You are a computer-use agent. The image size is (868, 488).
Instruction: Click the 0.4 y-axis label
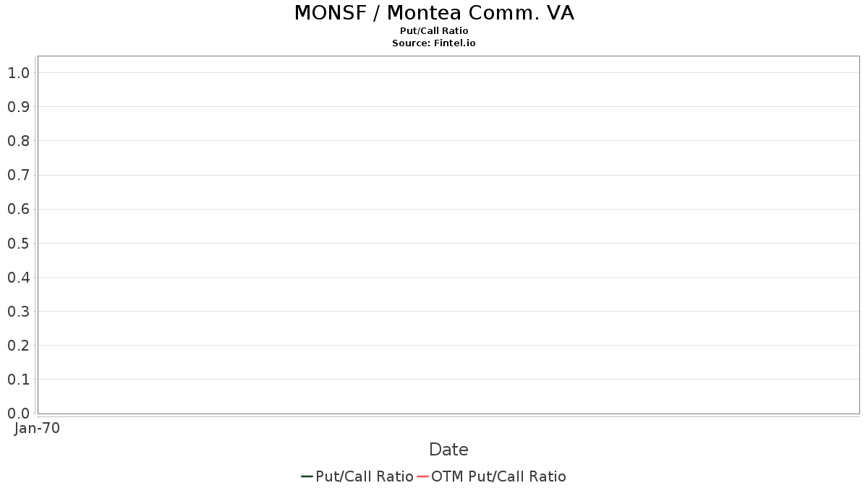tap(18, 278)
